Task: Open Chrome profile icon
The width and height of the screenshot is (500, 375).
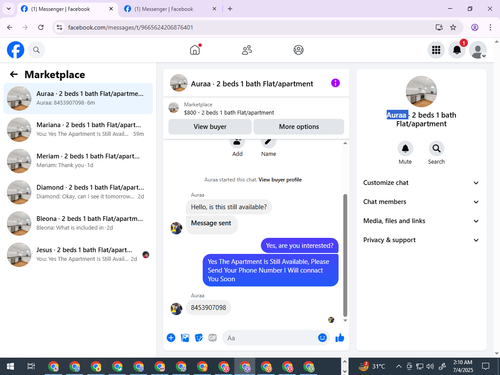Action: tap(475, 27)
